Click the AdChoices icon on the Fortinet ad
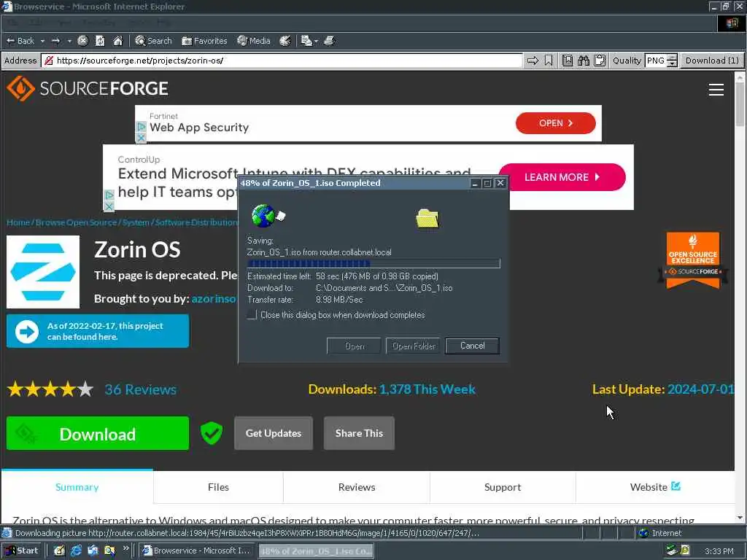This screenshot has width=747, height=560. pyautogui.click(x=141, y=127)
